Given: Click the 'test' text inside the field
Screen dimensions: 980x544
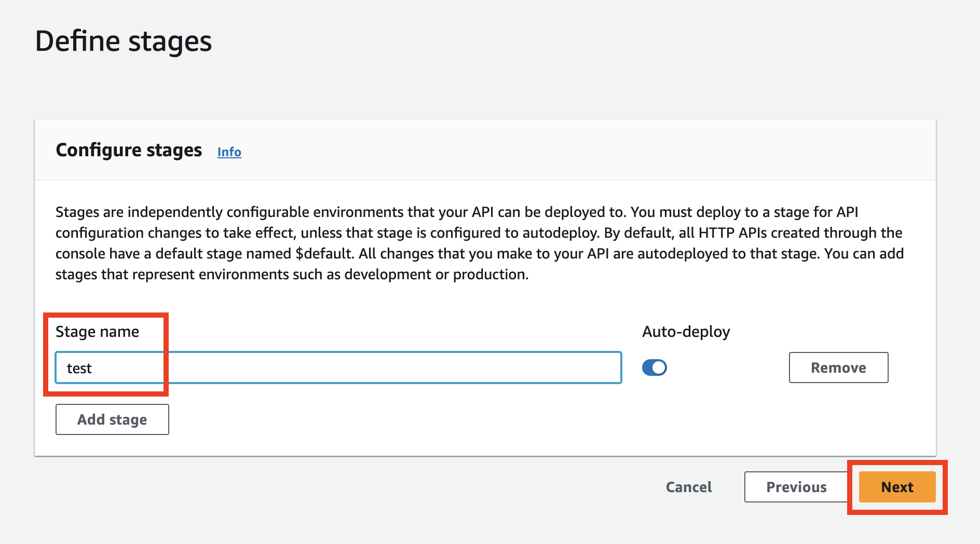Looking at the screenshot, I should 79,369.
